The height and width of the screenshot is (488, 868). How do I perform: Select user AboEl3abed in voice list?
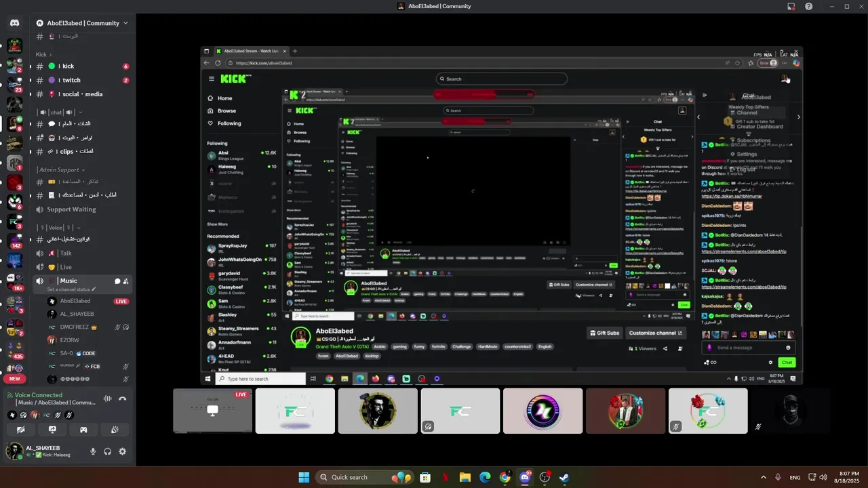pyautogui.click(x=75, y=301)
